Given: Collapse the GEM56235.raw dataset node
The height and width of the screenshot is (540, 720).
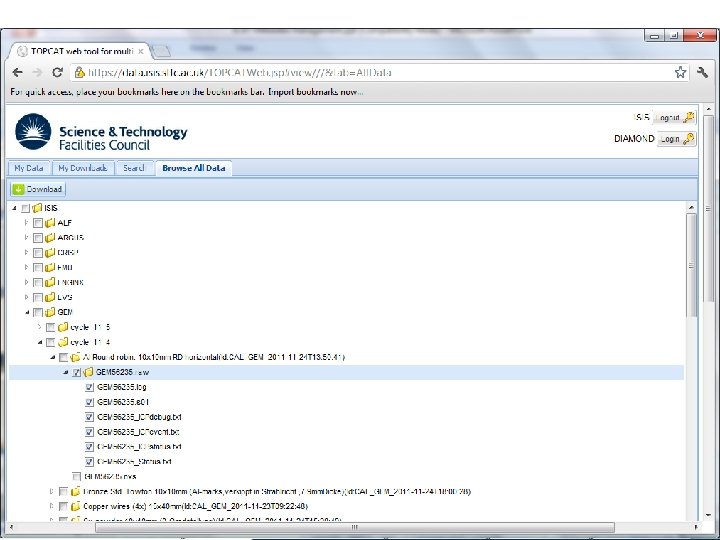Looking at the screenshot, I should [x=66, y=372].
